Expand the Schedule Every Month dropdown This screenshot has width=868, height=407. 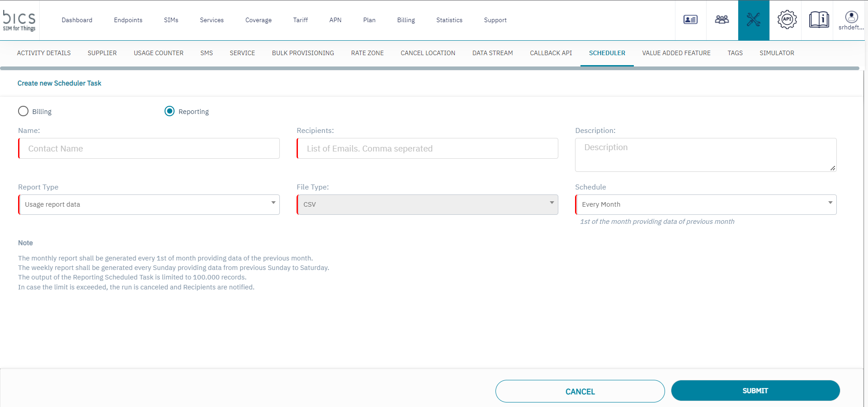coord(706,204)
